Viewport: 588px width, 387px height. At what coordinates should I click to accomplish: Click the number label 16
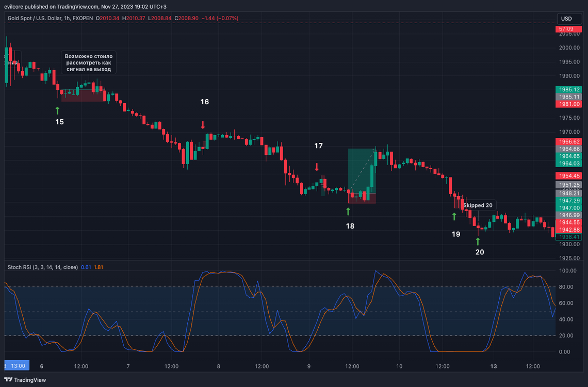point(204,102)
